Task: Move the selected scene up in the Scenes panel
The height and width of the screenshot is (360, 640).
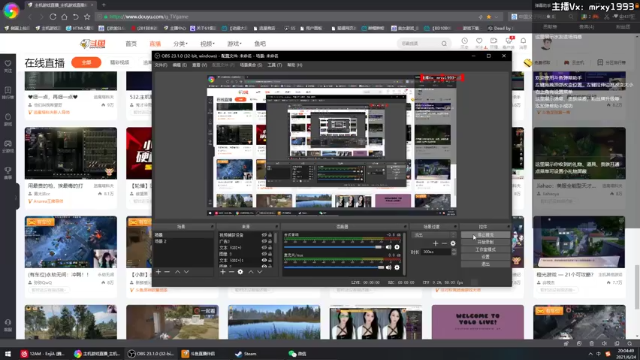Action: [178, 272]
